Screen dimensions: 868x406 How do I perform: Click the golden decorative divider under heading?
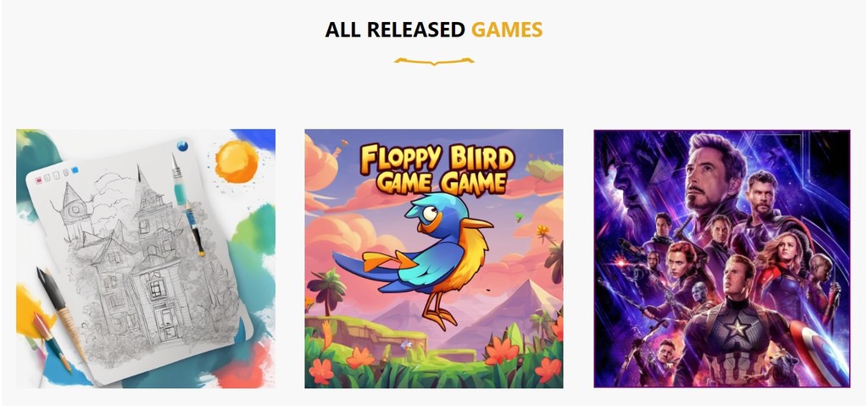click(434, 61)
